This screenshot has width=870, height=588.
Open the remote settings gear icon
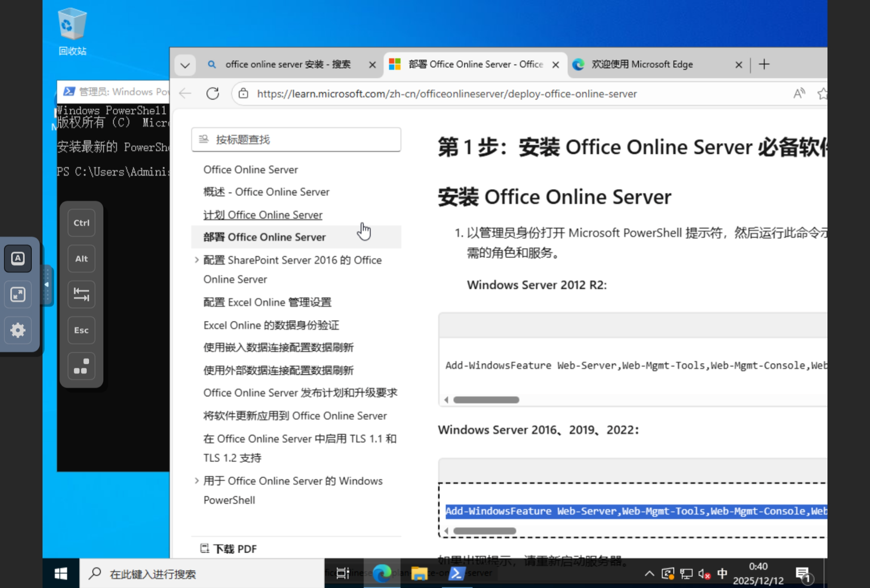[18, 330]
